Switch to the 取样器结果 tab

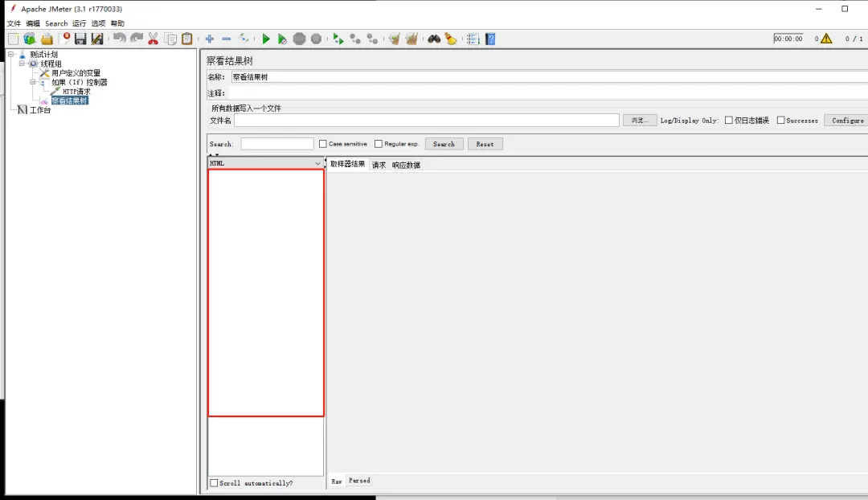pos(348,164)
